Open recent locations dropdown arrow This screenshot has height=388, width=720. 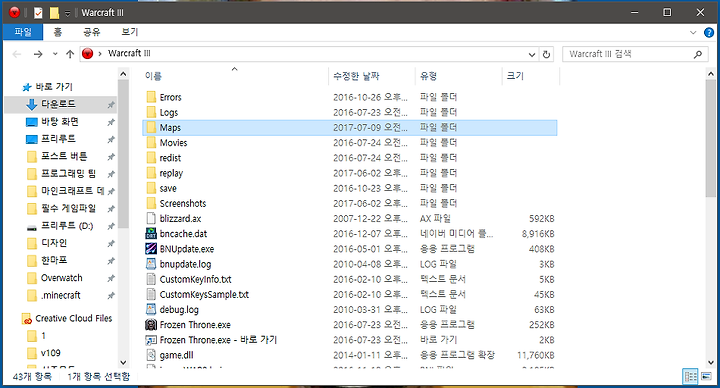coord(55,54)
